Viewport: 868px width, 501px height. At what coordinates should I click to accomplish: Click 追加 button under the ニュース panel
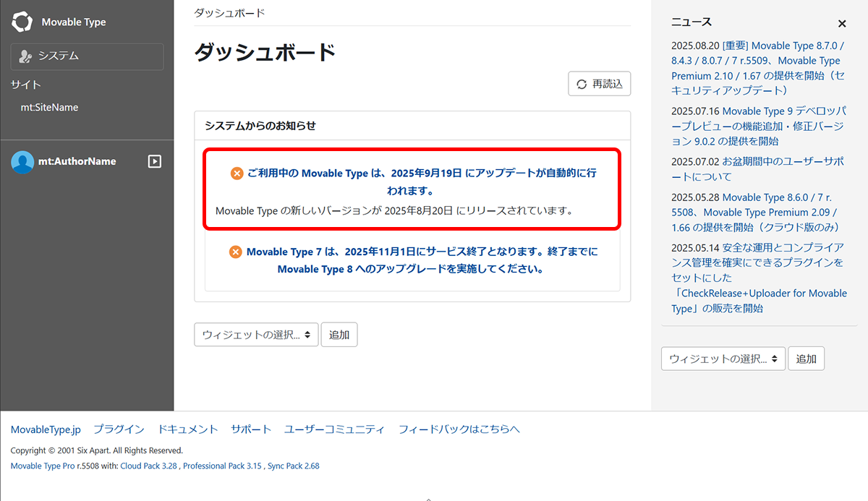tap(807, 359)
